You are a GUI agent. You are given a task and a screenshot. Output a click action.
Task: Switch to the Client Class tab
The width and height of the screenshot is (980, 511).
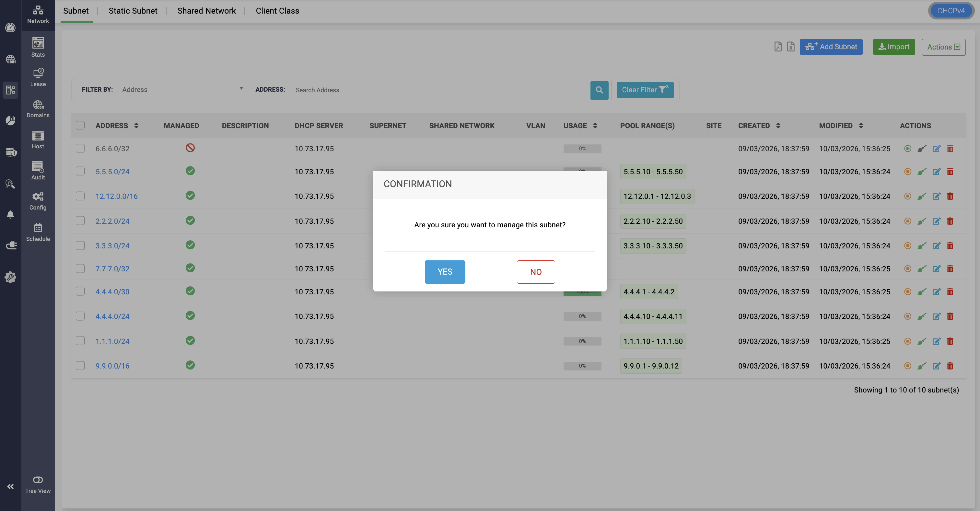(277, 11)
